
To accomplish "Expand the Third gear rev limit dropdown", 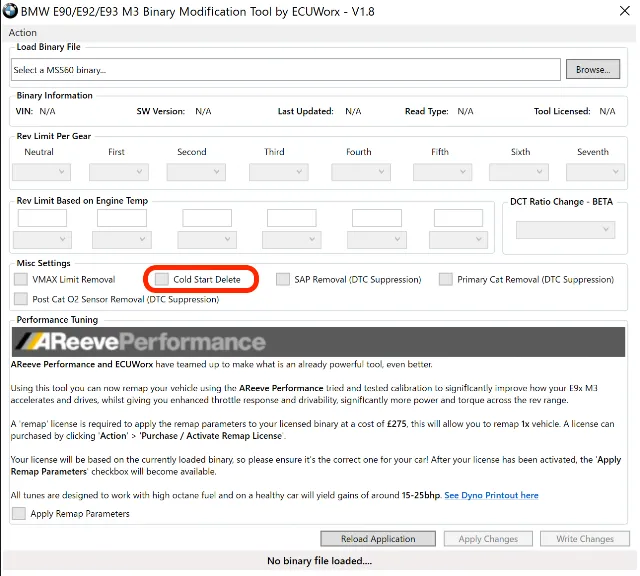I will point(278,172).
